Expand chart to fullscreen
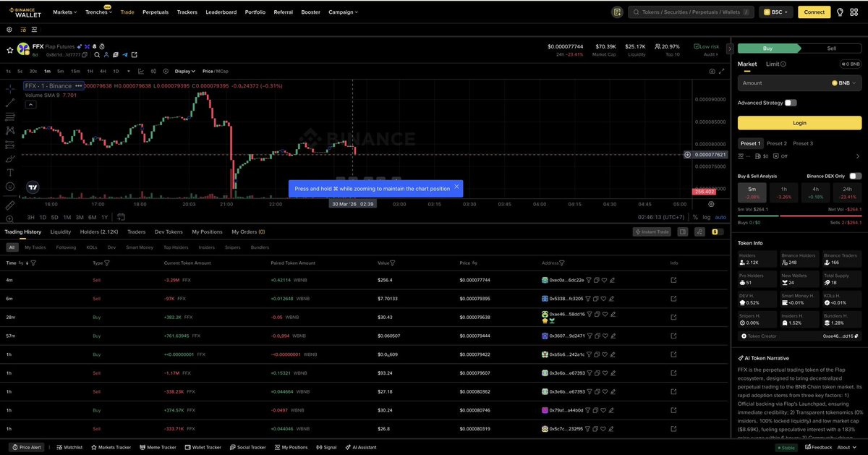The width and height of the screenshot is (868, 455). click(721, 71)
